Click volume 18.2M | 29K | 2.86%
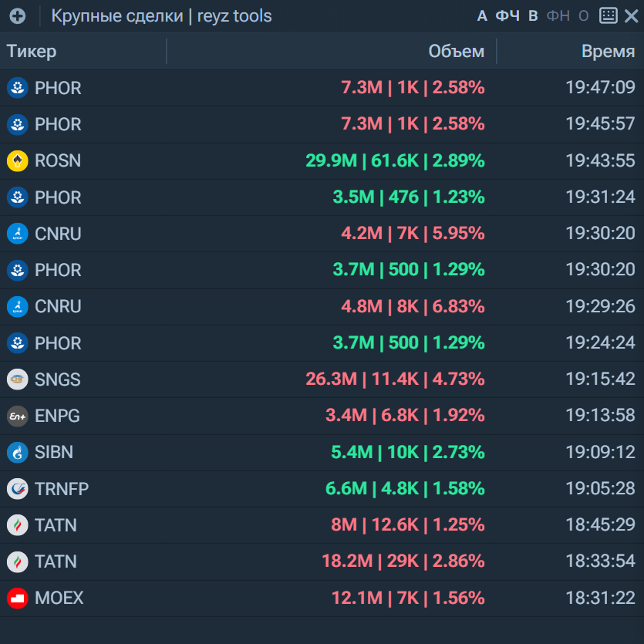The height and width of the screenshot is (644, 644). pos(403,561)
